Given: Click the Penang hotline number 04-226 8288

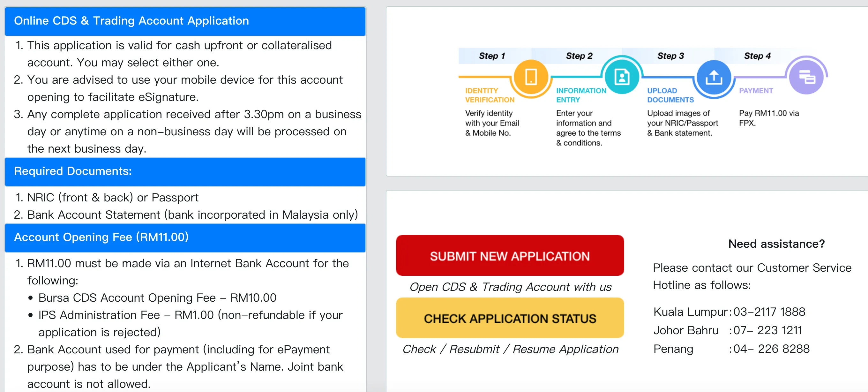Looking at the screenshot, I should tap(771, 349).
